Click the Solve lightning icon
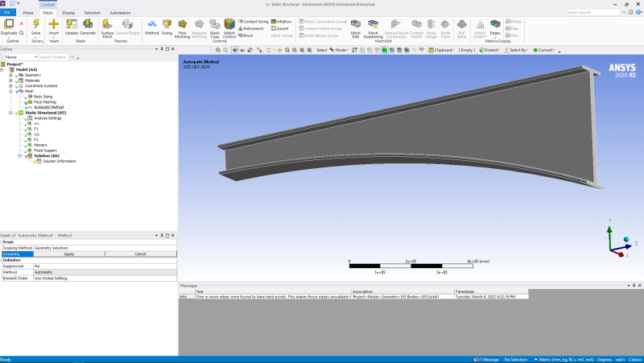 coord(35,24)
